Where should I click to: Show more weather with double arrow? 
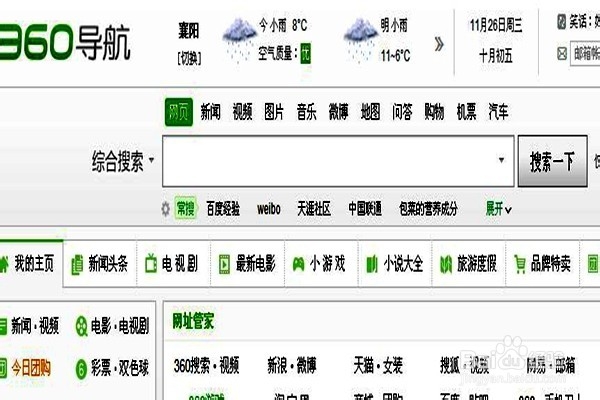(x=439, y=44)
